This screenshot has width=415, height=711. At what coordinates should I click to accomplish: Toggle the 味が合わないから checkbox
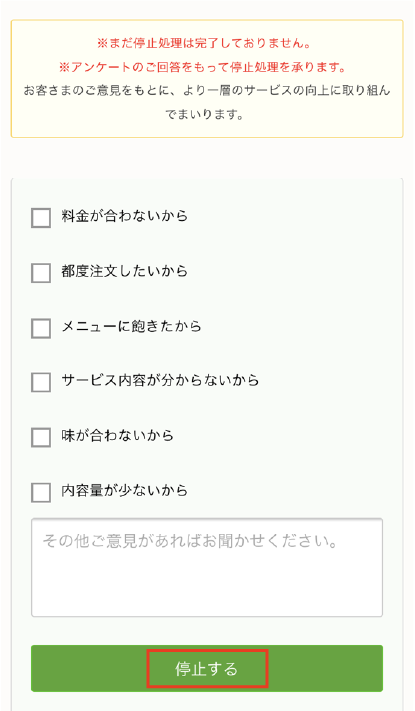tap(41, 437)
